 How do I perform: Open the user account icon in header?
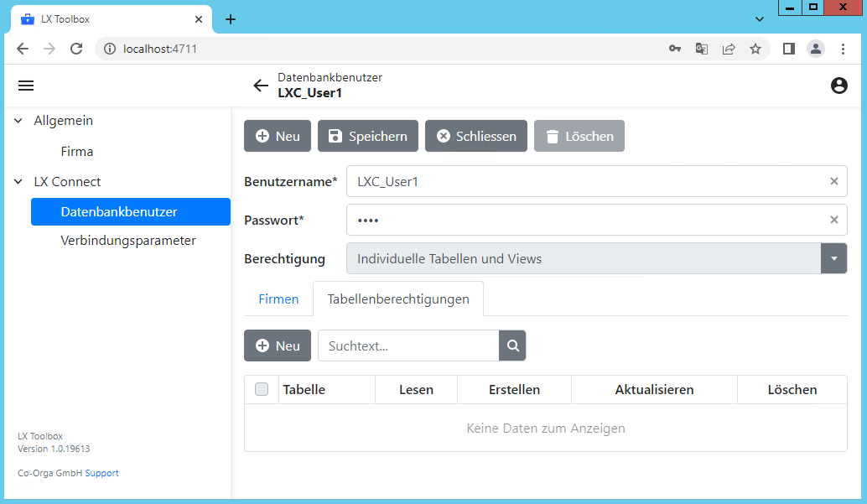[838, 86]
